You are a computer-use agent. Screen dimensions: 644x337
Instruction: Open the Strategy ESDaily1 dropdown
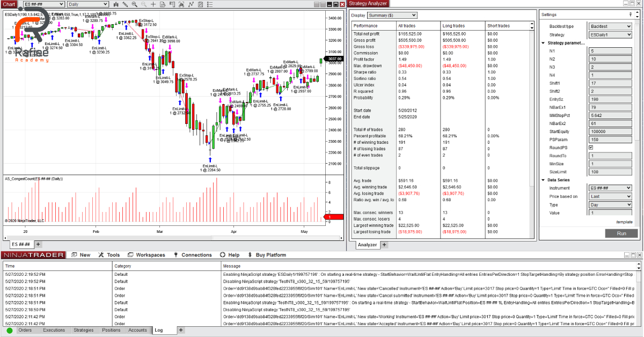pyautogui.click(x=610, y=34)
